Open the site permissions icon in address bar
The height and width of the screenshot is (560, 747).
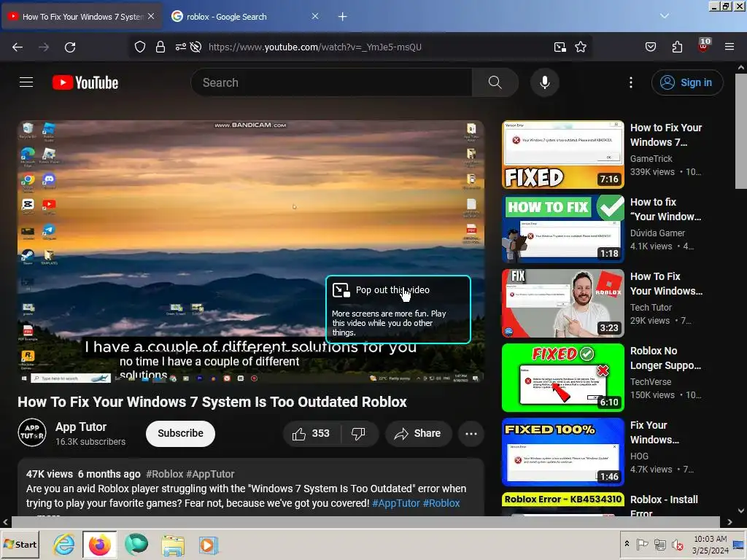click(181, 47)
